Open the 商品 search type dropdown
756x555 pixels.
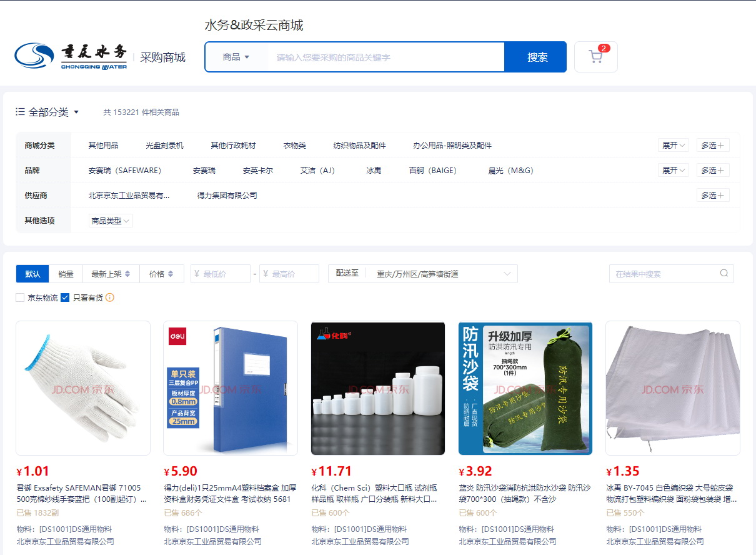(x=236, y=57)
